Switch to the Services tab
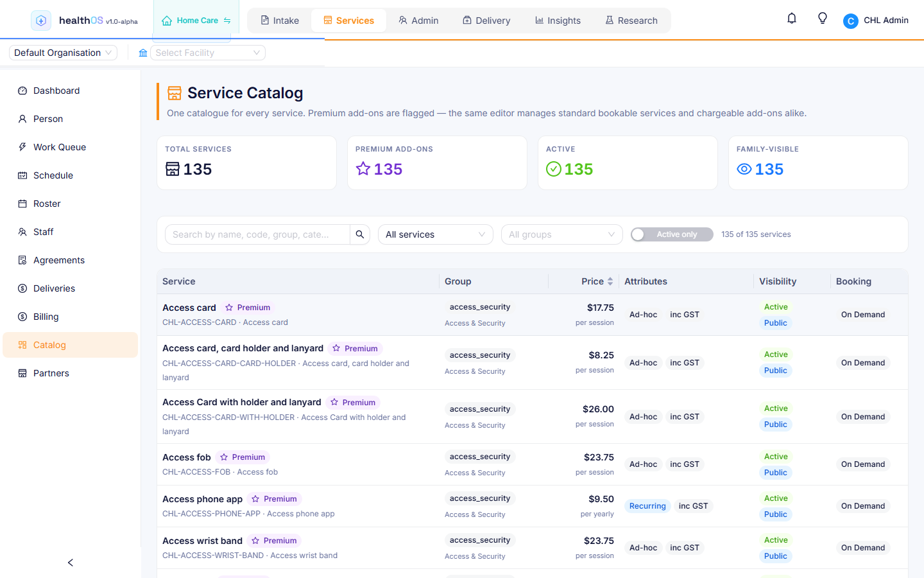This screenshot has width=924, height=578. 349,21
